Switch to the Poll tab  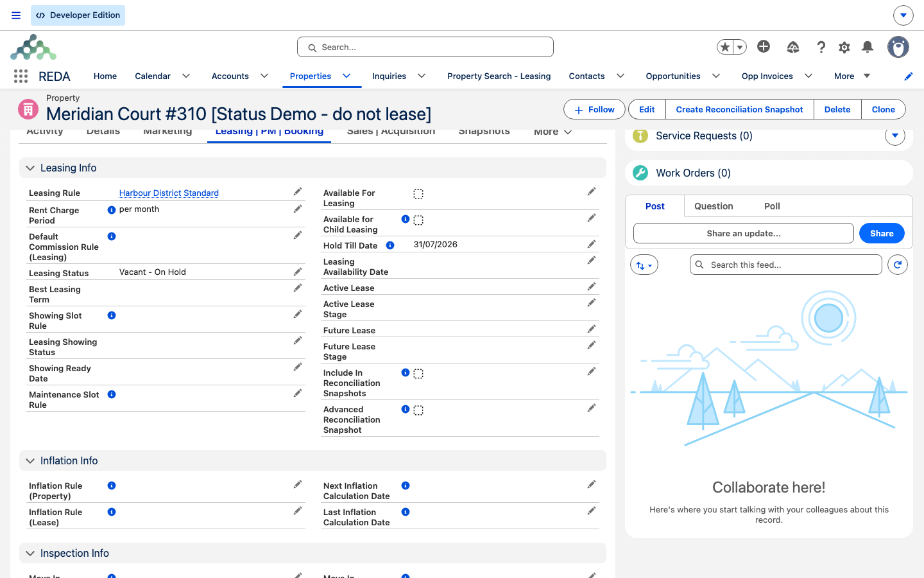coord(772,206)
